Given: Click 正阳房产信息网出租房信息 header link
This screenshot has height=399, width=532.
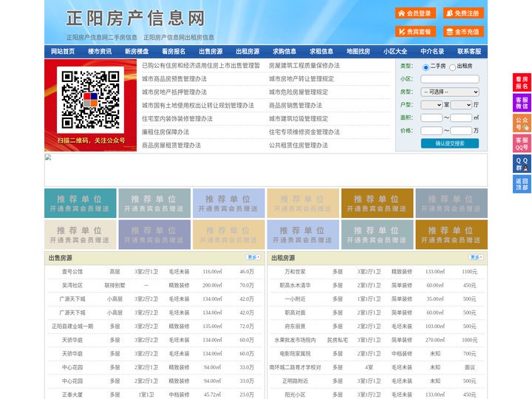Looking at the screenshot, I should tap(179, 38).
